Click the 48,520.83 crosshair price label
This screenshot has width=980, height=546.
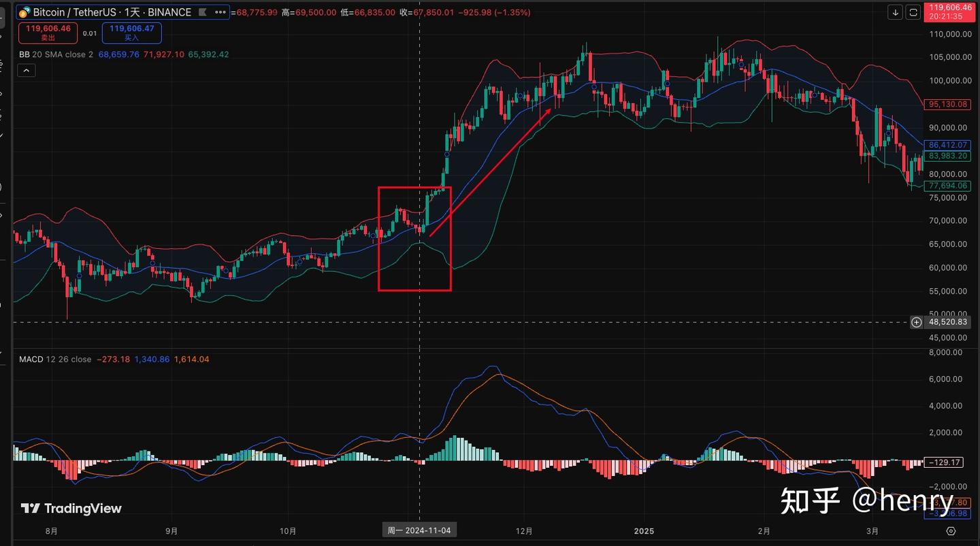click(x=948, y=322)
